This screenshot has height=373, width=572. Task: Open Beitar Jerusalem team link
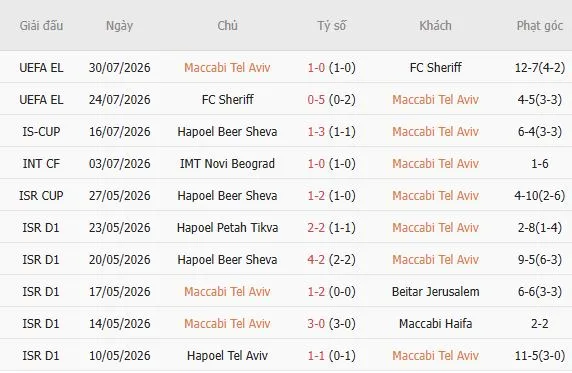pos(435,292)
